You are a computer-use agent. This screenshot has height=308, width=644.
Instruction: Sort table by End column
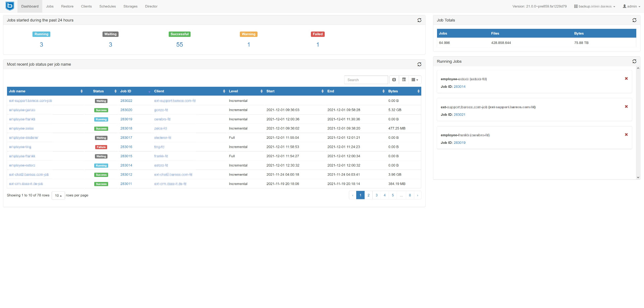(356, 91)
